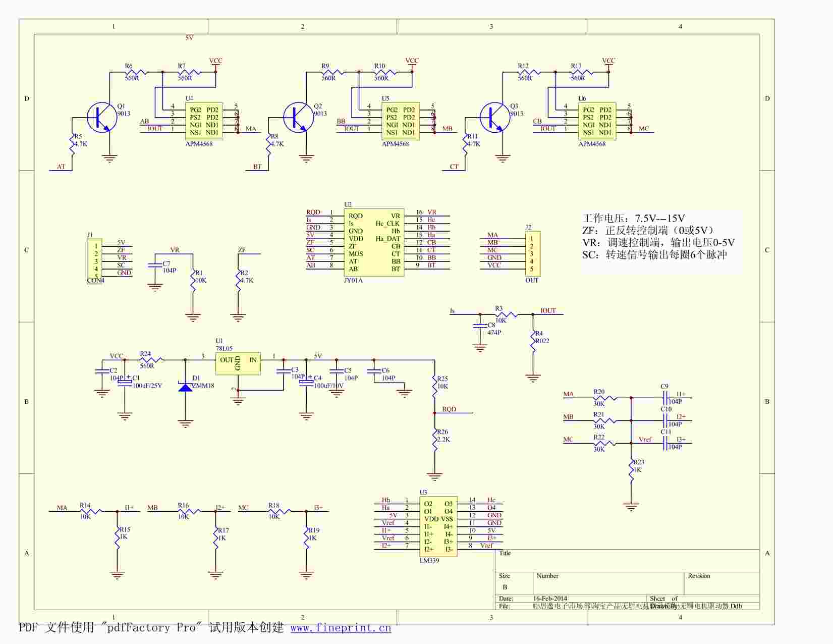The height and width of the screenshot is (644, 833).
Task: Click the R8 4.7K resistor symbol
Action: tap(268, 144)
